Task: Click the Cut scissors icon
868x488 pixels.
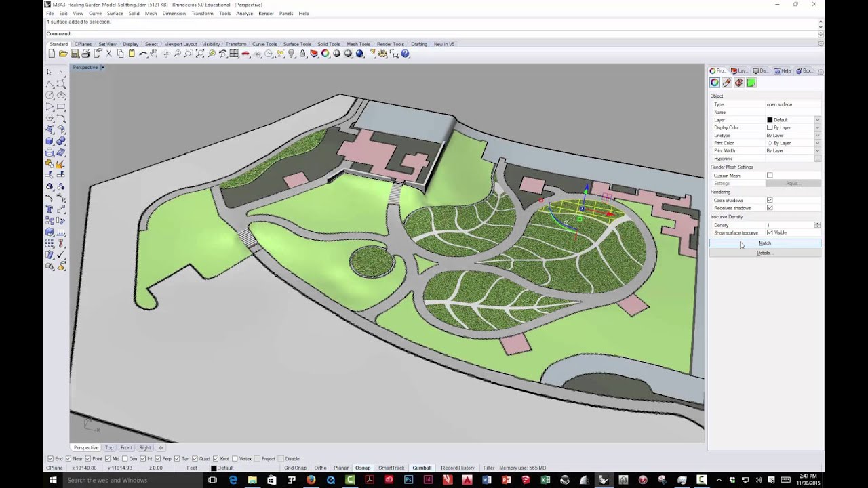Action: 108,54
